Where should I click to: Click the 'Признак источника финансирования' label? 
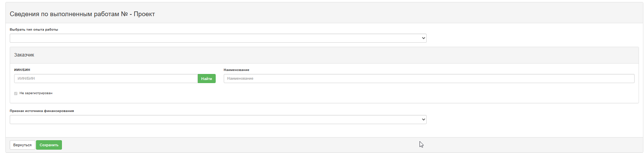coord(42,111)
